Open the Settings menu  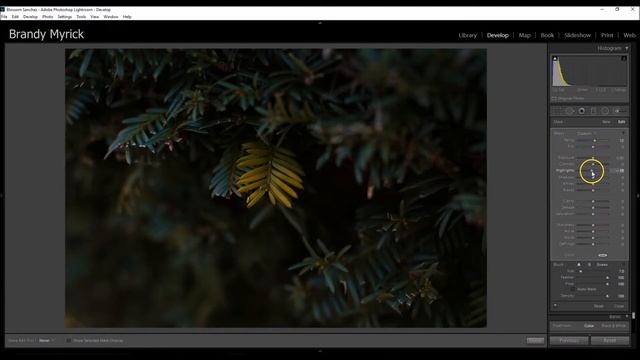click(64, 17)
